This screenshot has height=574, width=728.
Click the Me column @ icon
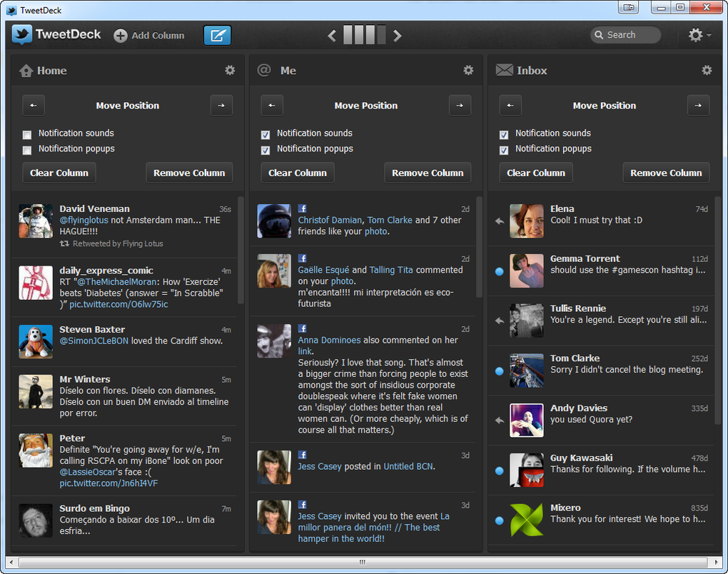[x=264, y=70]
